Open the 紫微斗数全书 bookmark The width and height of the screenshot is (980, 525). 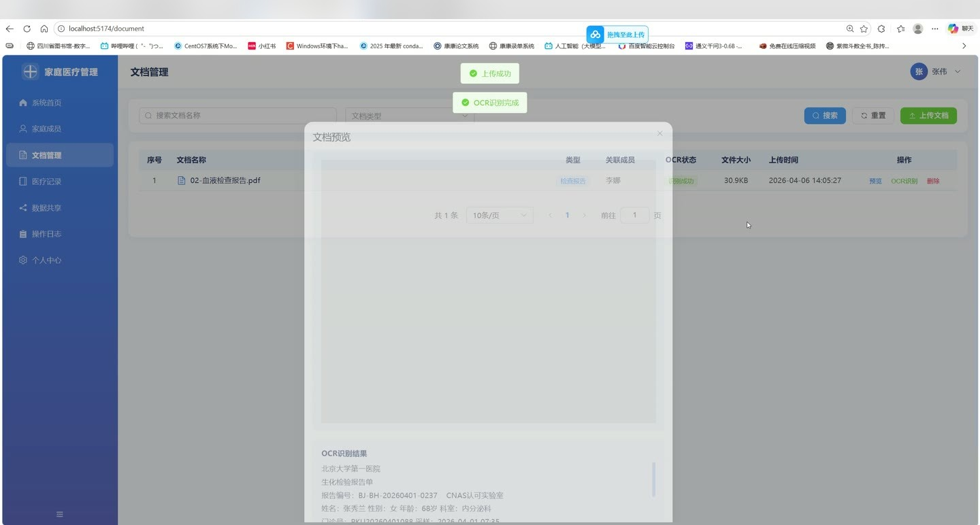[x=857, y=46]
